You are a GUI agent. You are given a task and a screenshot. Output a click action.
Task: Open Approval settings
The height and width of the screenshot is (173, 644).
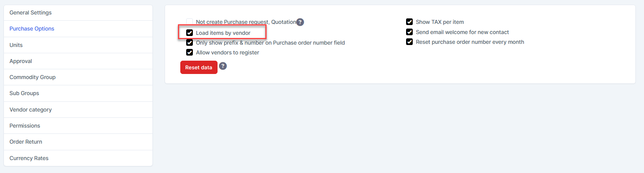(21, 61)
